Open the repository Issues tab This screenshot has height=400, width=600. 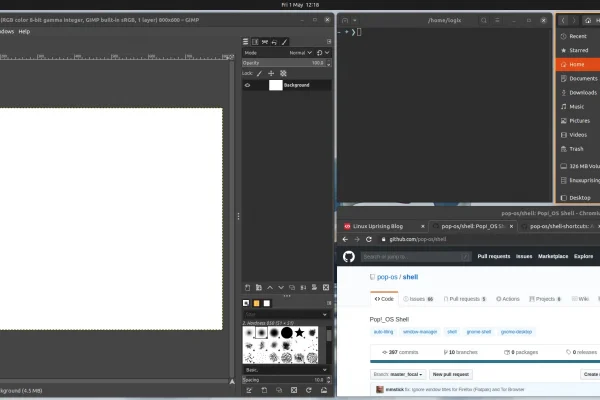pos(418,299)
